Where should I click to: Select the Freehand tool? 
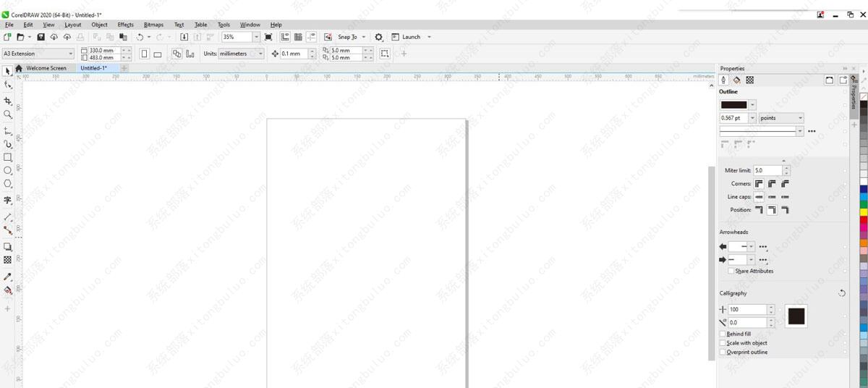pos(7,131)
